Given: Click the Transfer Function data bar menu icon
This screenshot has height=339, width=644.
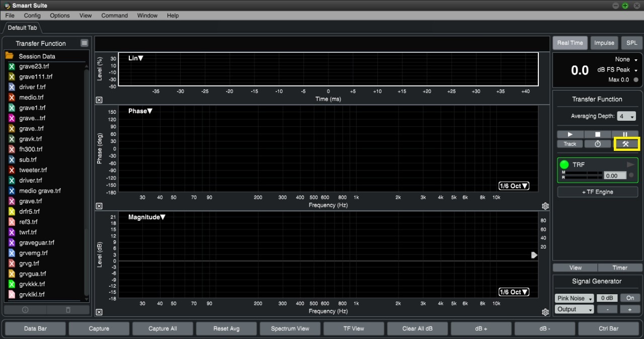Looking at the screenshot, I should (x=84, y=43).
